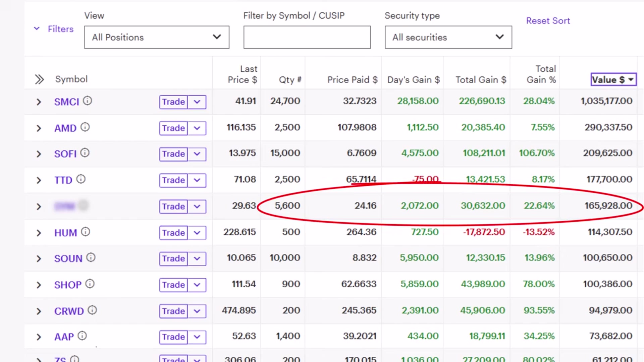Click the double-arrow expand-all icon beside Symbol

coord(39,79)
